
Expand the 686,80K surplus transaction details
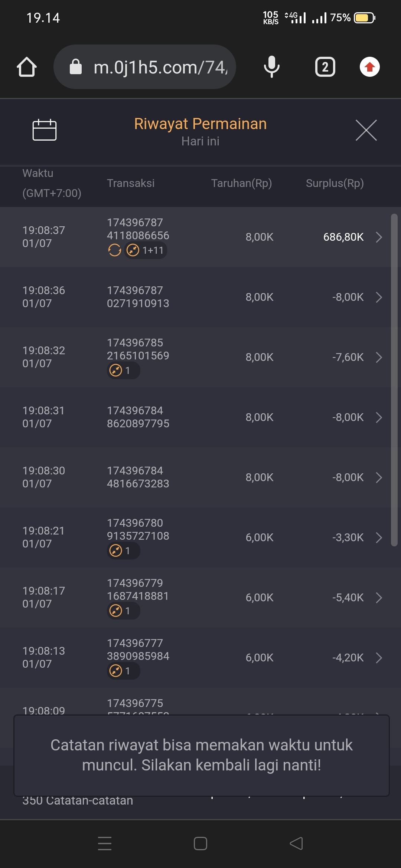379,237
